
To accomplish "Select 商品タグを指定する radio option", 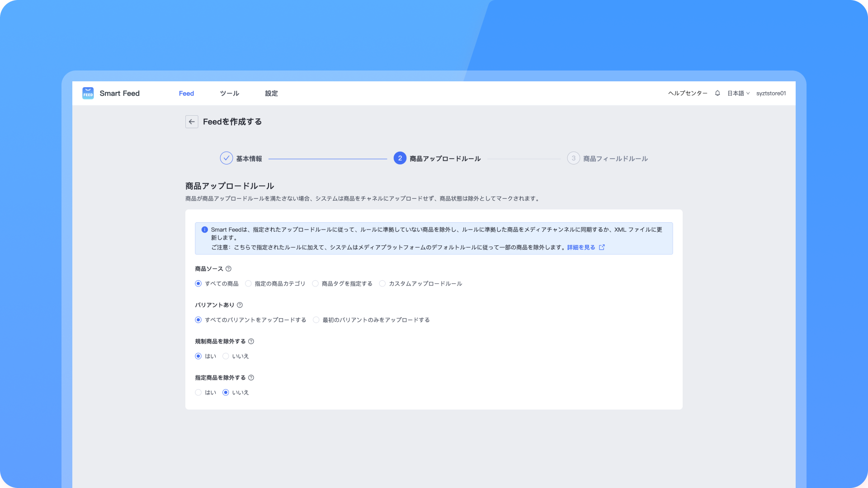I will [316, 284].
